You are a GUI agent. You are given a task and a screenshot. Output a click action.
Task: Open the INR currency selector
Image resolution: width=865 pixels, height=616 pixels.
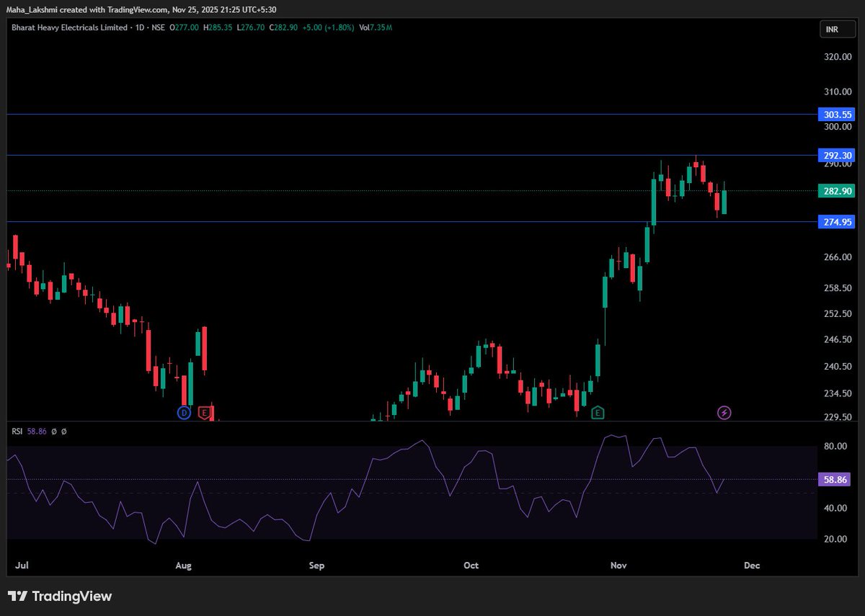point(836,29)
